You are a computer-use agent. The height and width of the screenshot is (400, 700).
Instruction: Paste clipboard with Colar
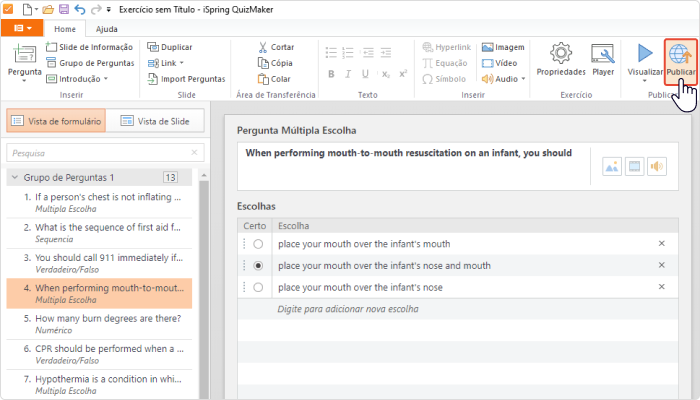point(274,79)
